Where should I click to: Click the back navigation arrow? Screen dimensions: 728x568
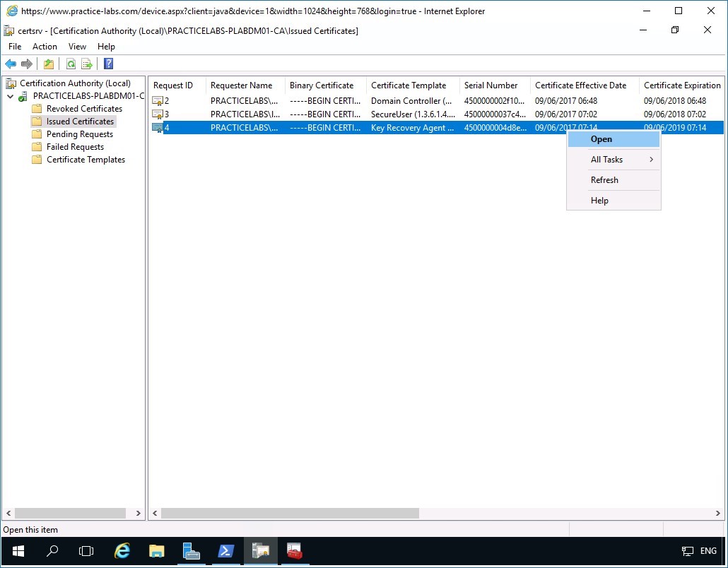point(11,64)
